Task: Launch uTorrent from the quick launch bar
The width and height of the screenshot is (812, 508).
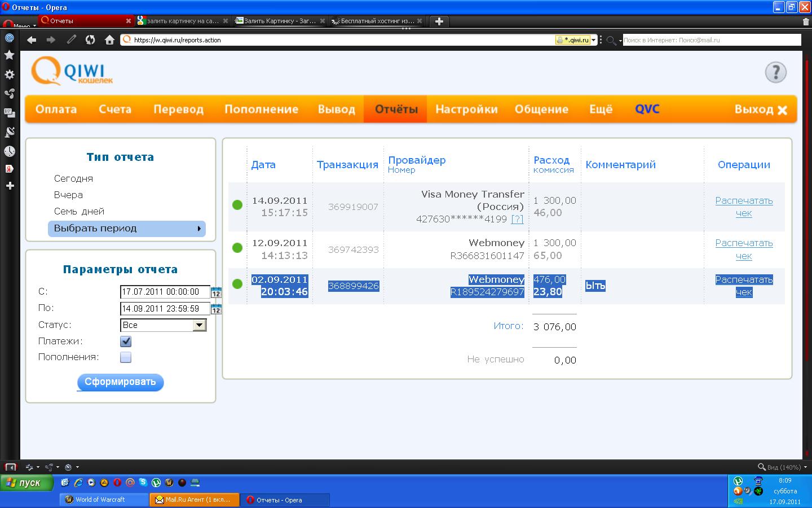Action: [156, 483]
